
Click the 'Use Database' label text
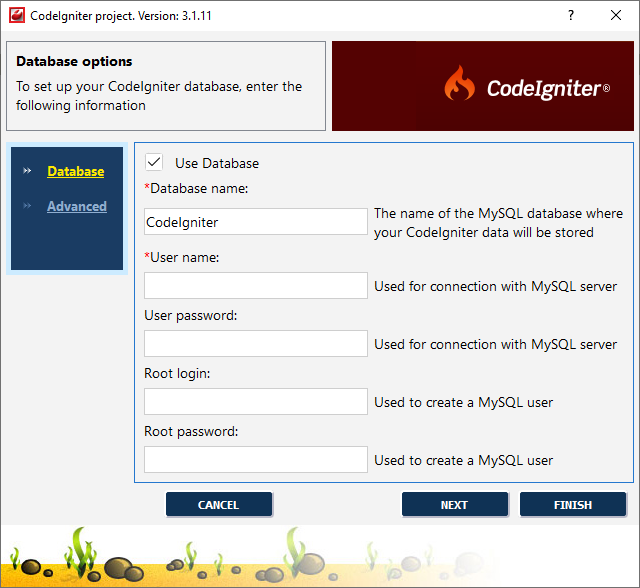(x=217, y=163)
